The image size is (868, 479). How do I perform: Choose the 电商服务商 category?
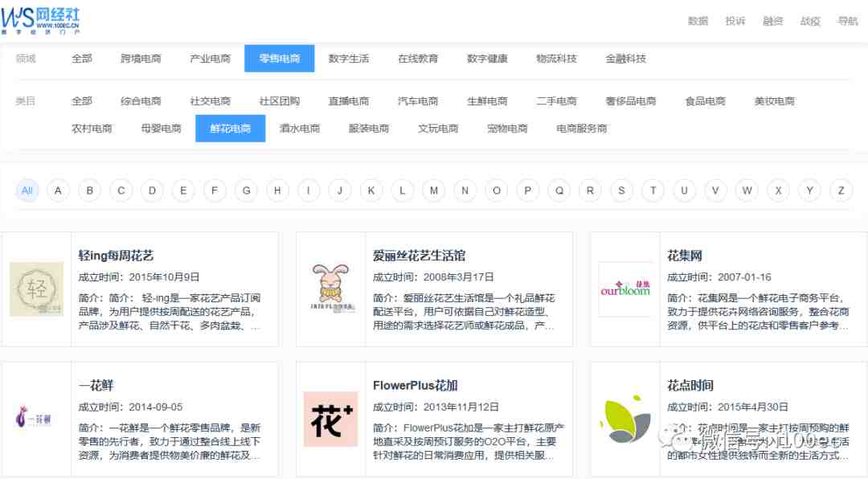click(x=582, y=129)
